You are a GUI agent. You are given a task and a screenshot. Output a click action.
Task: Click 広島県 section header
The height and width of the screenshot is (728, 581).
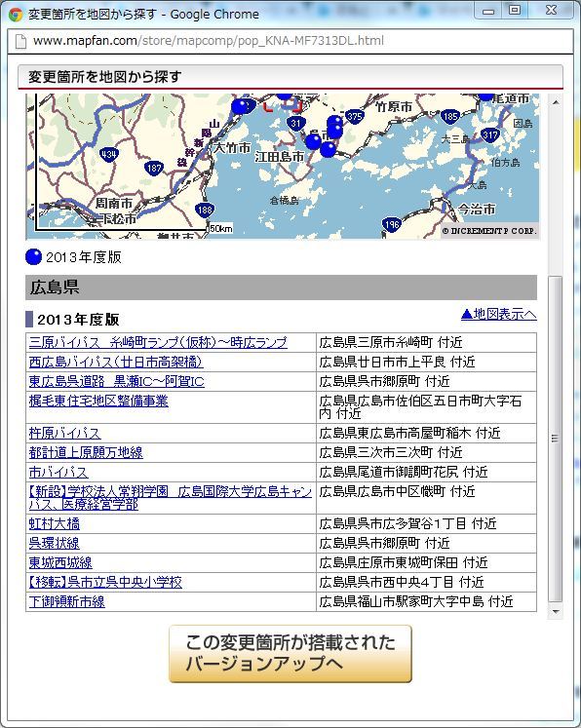pos(281,287)
